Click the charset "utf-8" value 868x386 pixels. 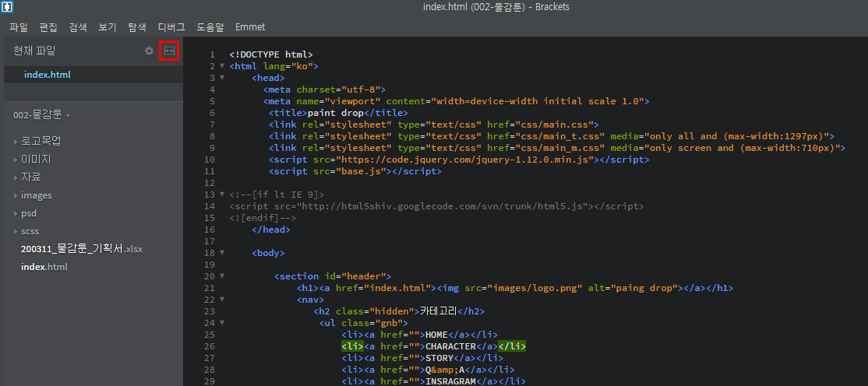pyautogui.click(x=361, y=89)
